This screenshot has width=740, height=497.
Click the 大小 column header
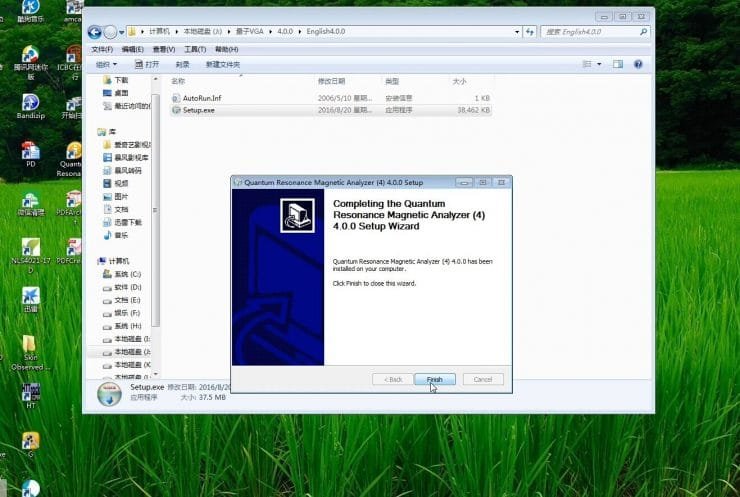(459, 81)
